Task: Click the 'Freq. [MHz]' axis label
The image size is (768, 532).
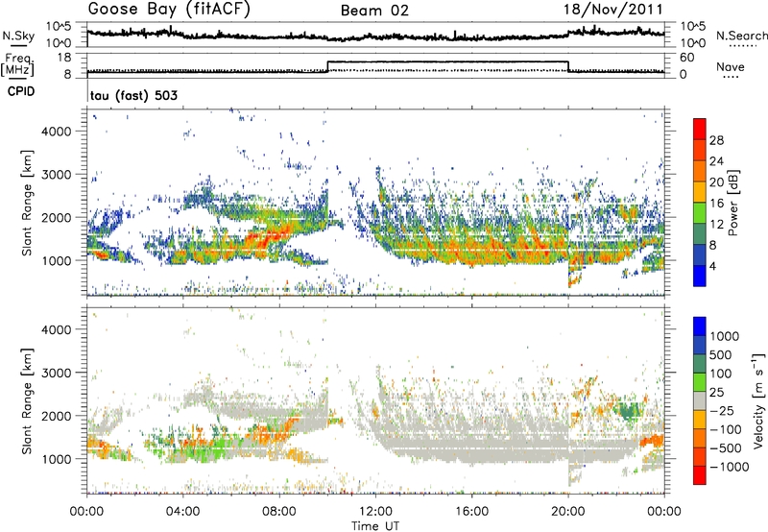Action: coord(17,64)
